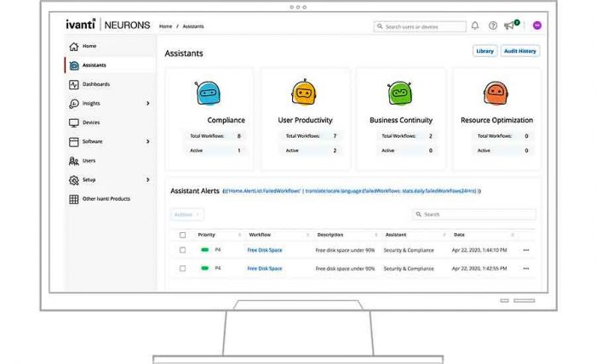596x364 pixels.
Task: Select the Assistants robot icon in sidebar
Action: [x=74, y=65]
